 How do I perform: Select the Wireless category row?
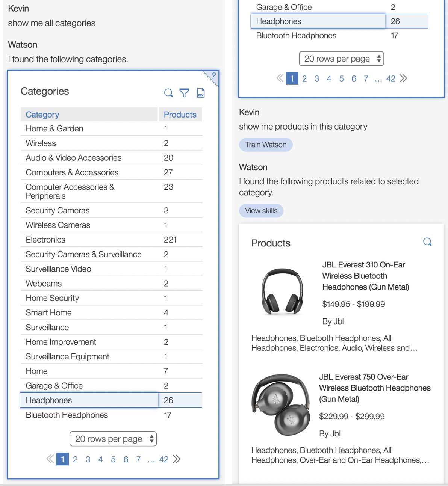(x=112, y=143)
